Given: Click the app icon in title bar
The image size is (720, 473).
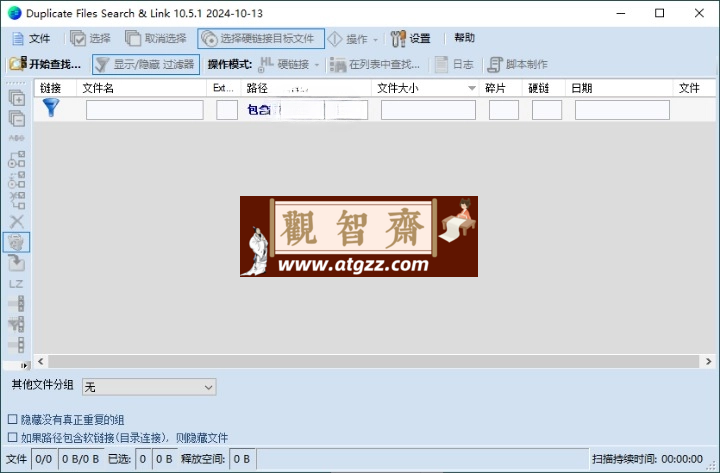Looking at the screenshot, I should tap(15, 13).
